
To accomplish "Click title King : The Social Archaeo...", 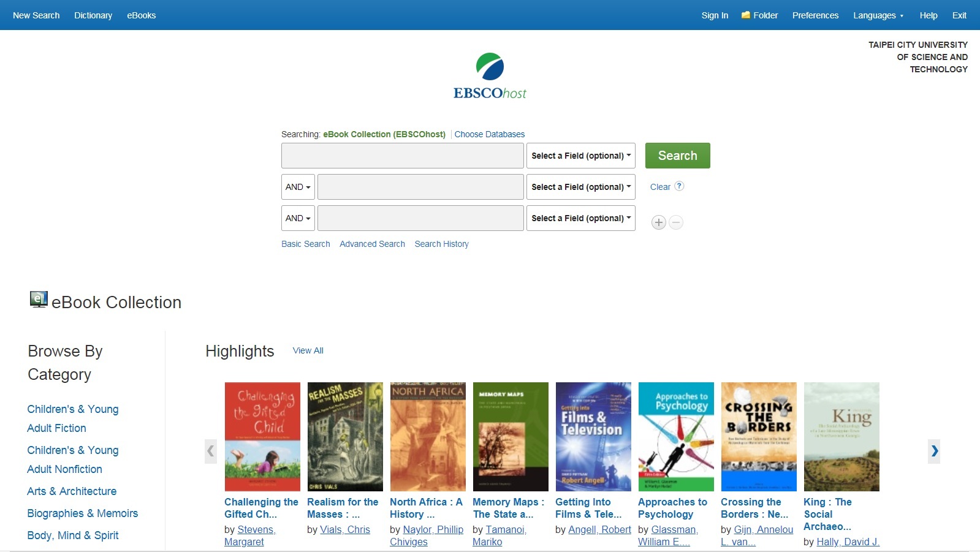I will [827, 514].
